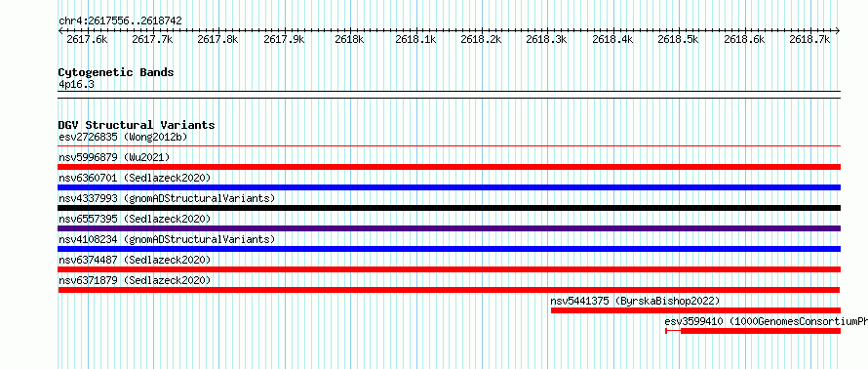Click the chr4:2617556..2618742 region label

pyautogui.click(x=120, y=21)
